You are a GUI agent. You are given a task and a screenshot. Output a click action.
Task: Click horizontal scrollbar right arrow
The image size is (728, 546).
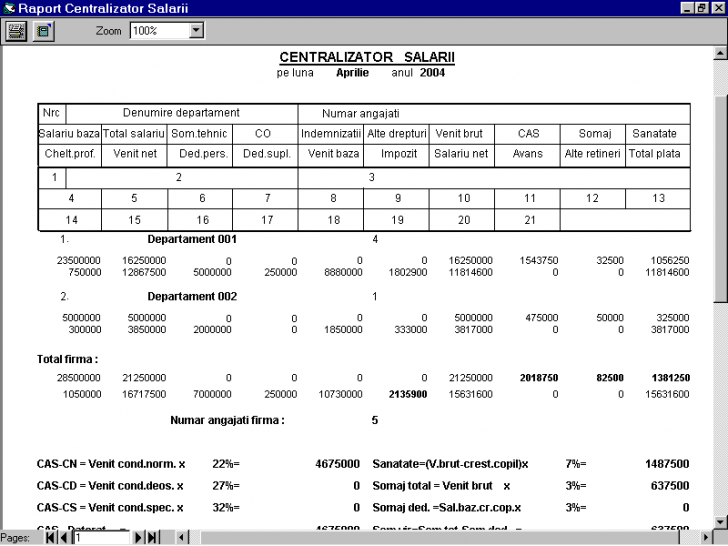click(x=706, y=538)
